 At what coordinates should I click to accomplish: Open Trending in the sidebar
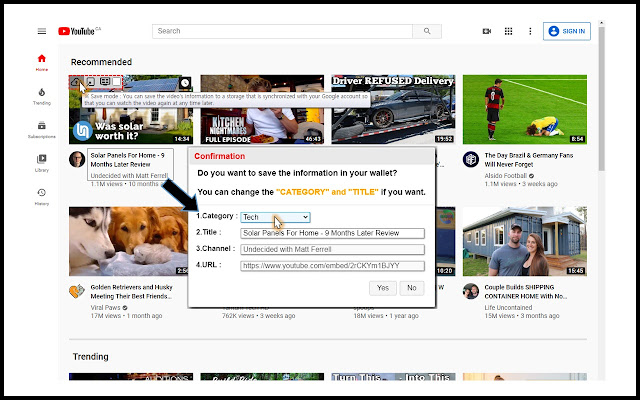42,96
